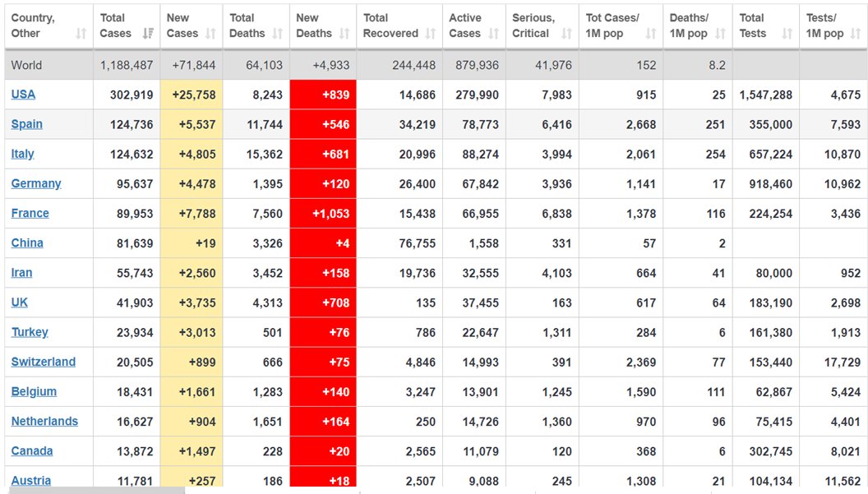The height and width of the screenshot is (494, 868).
Task: Click the Total Recovered header text
Action: click(390, 25)
